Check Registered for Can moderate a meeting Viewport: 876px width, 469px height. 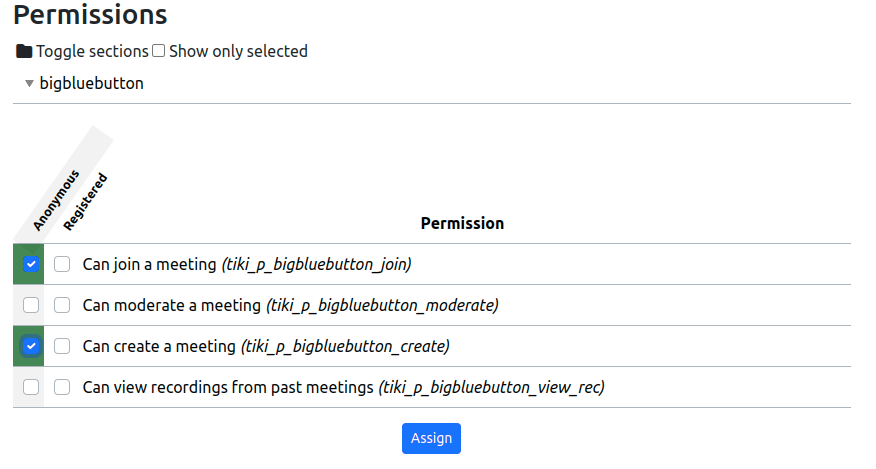tap(62, 305)
